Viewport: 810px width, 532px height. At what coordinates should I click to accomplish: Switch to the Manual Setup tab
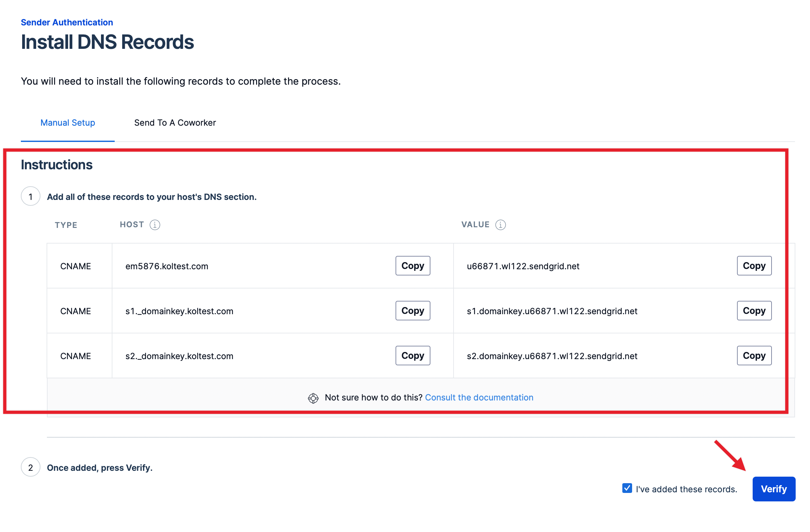(68, 123)
